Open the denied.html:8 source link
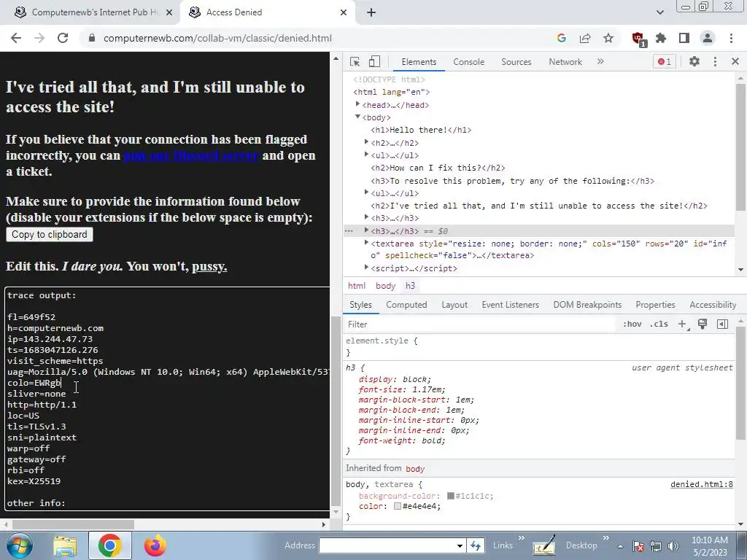 tap(702, 484)
